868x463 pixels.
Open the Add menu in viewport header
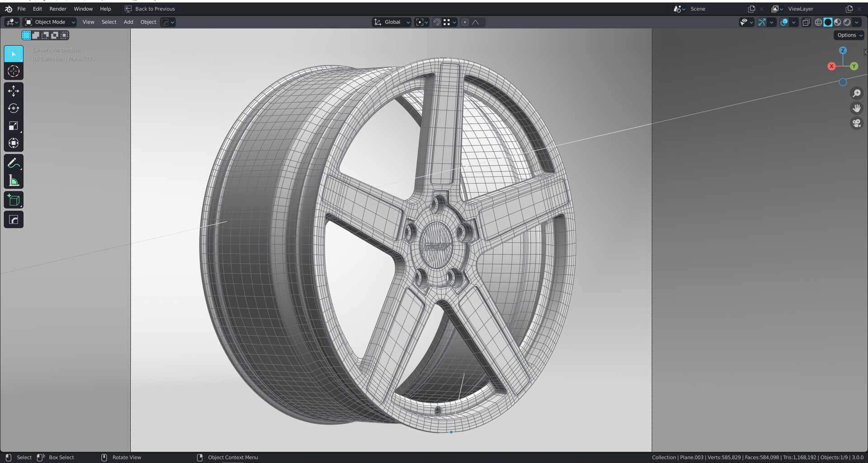pos(128,22)
